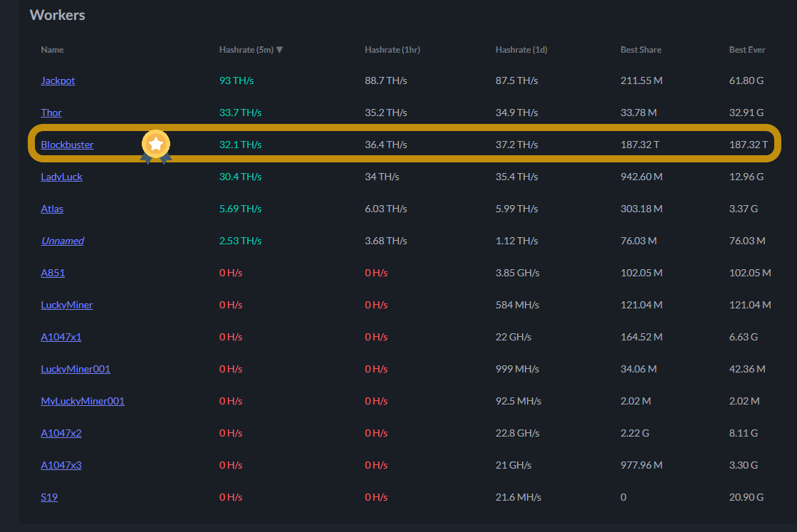
Task: Sort by the Best Share column header
Action: click(641, 50)
